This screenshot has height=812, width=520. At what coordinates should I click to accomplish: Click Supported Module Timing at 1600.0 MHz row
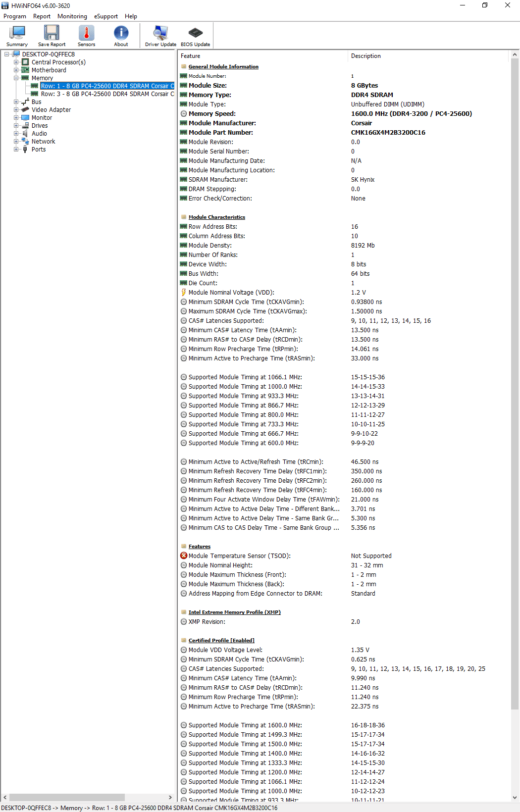344,725
